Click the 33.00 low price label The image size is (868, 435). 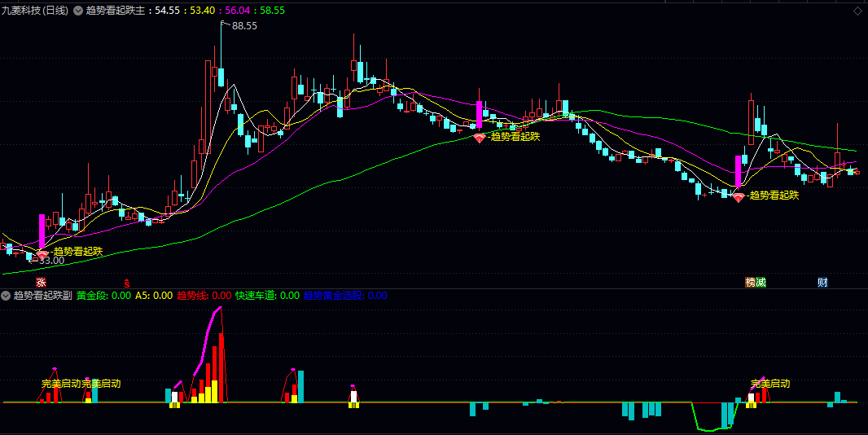[51, 260]
